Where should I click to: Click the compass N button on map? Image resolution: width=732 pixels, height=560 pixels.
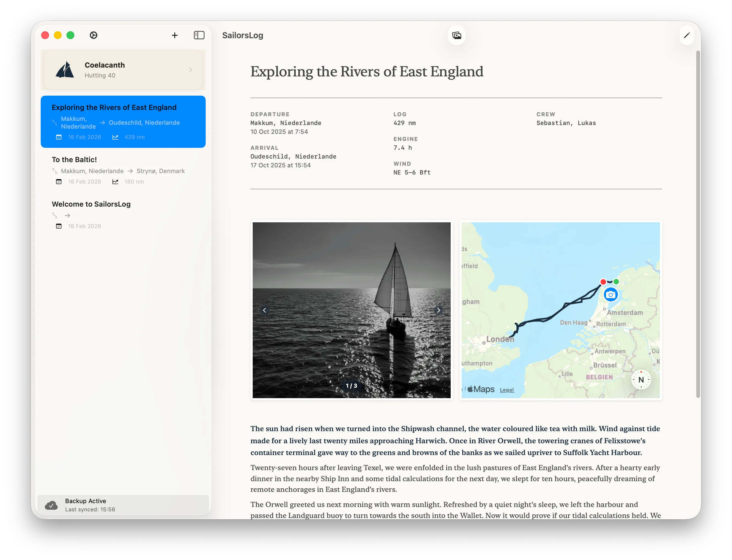[641, 380]
